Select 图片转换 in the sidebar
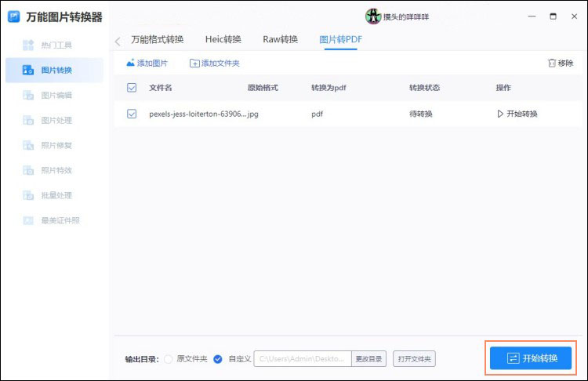 pyautogui.click(x=54, y=70)
